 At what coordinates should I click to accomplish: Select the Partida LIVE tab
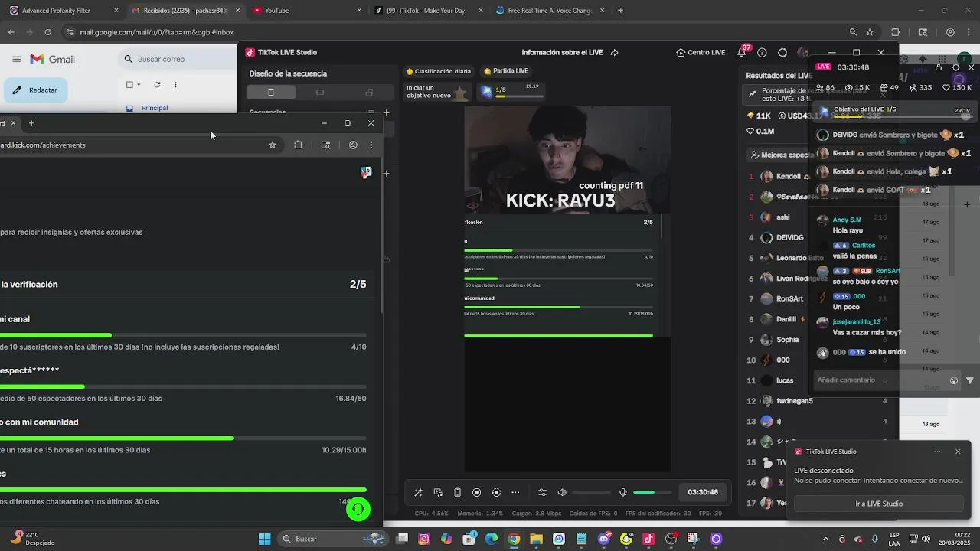(506, 71)
